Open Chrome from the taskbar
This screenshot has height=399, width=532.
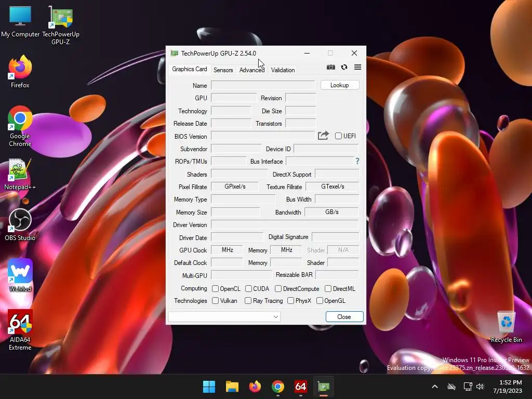pos(278,387)
